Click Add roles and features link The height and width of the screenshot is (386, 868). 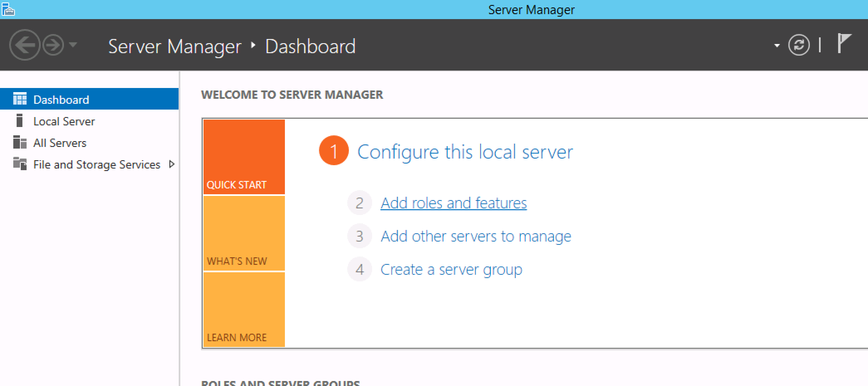click(454, 203)
